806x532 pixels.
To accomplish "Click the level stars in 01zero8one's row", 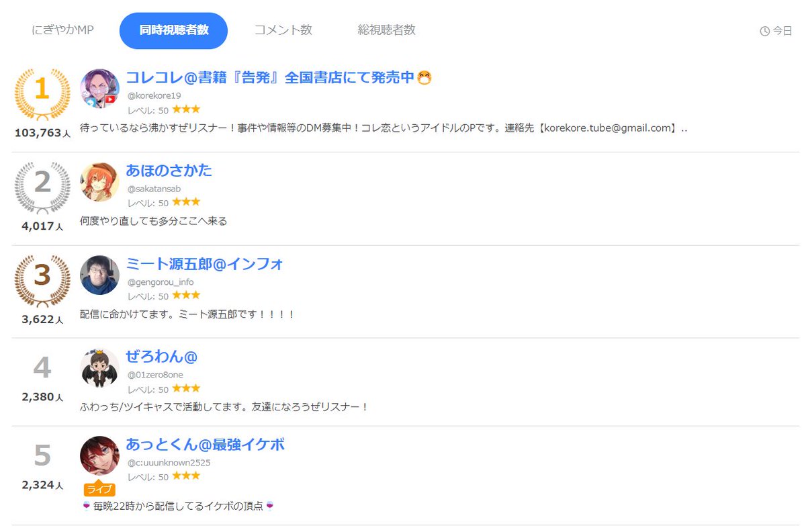I will click(186, 388).
